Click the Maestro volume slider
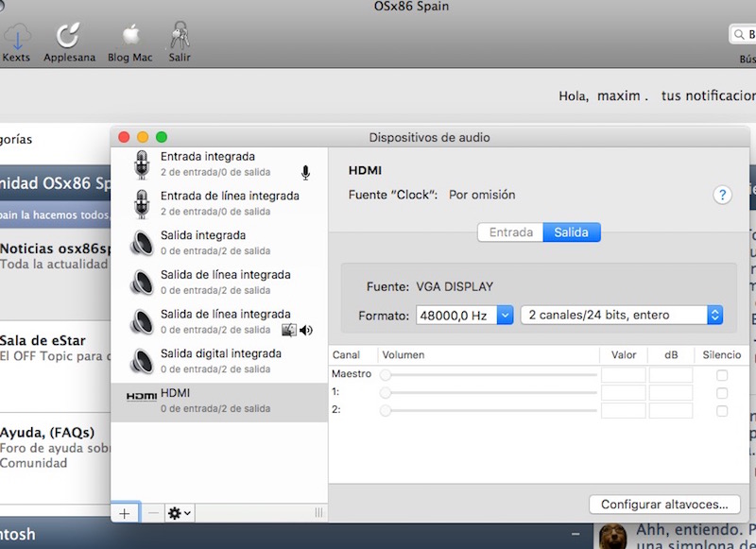 click(x=488, y=375)
